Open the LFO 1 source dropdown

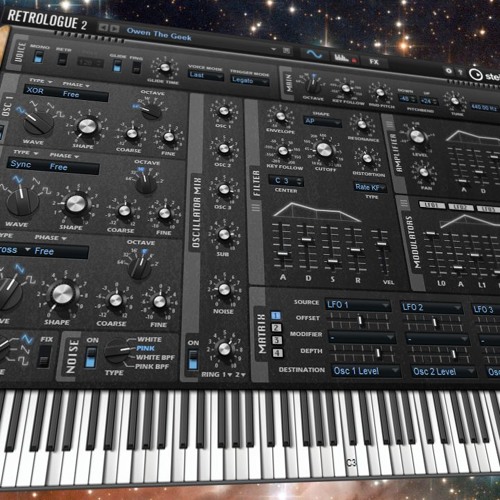(358, 305)
